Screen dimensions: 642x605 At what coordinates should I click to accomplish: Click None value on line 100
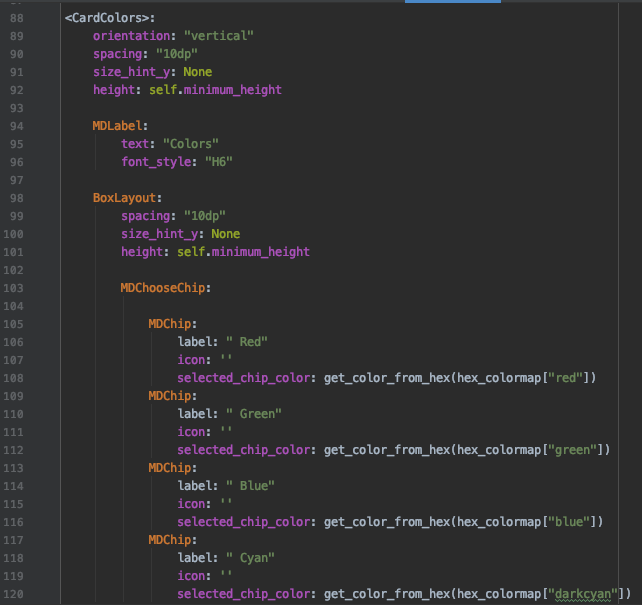[x=225, y=234]
